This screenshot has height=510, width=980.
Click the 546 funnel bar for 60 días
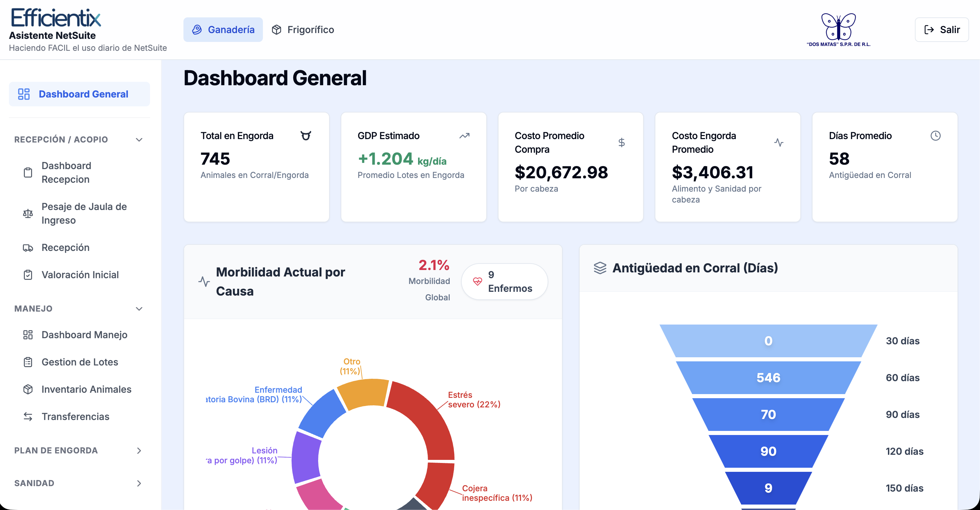768,378
